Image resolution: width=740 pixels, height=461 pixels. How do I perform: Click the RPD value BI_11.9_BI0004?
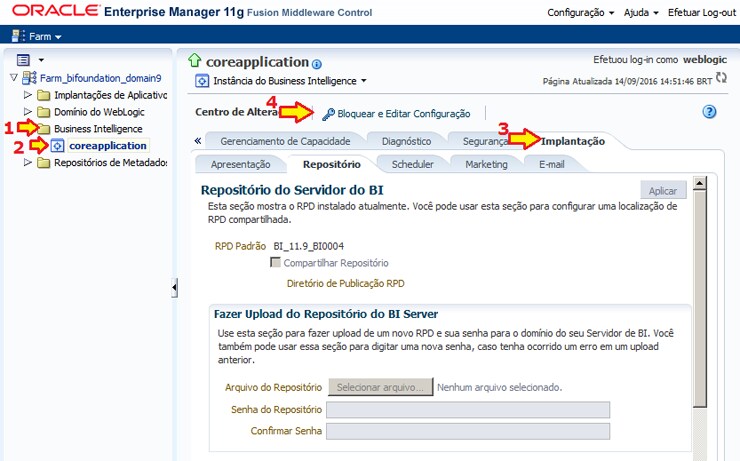pyautogui.click(x=309, y=246)
